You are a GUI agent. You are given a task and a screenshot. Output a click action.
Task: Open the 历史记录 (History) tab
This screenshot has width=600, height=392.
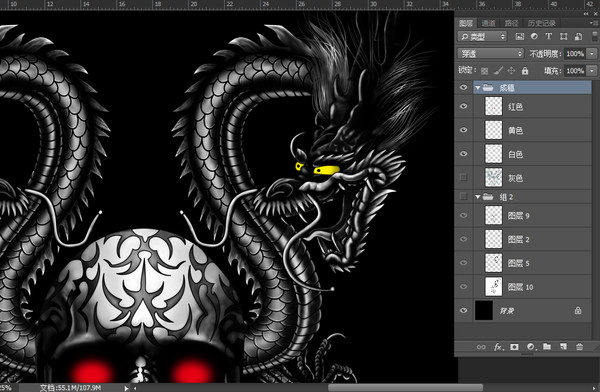click(541, 23)
